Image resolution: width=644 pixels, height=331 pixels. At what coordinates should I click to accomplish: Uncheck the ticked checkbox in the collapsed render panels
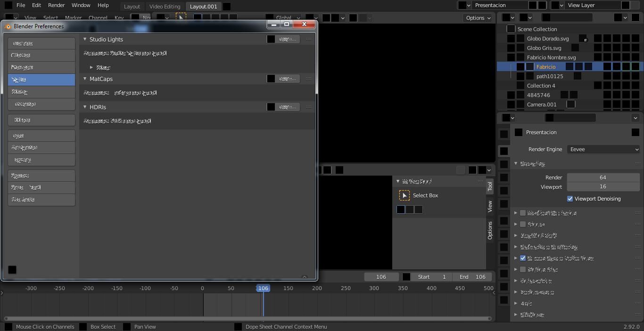click(x=523, y=258)
